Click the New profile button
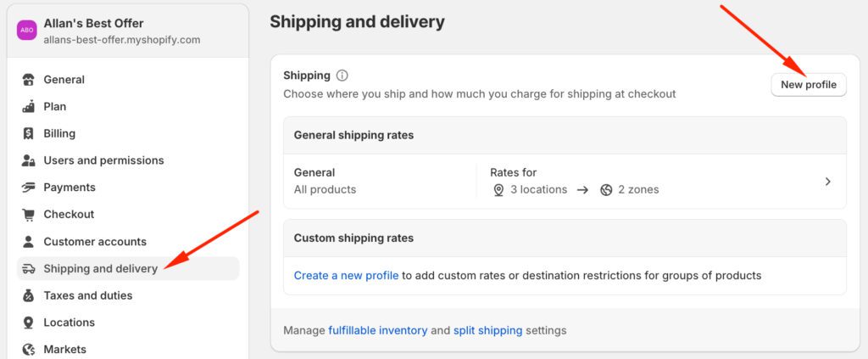The image size is (868, 359). [x=809, y=85]
